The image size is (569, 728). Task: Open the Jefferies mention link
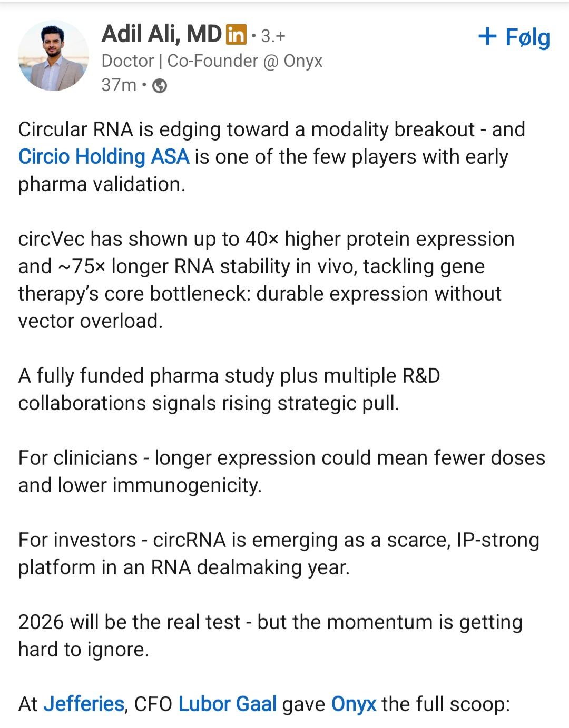point(84,704)
